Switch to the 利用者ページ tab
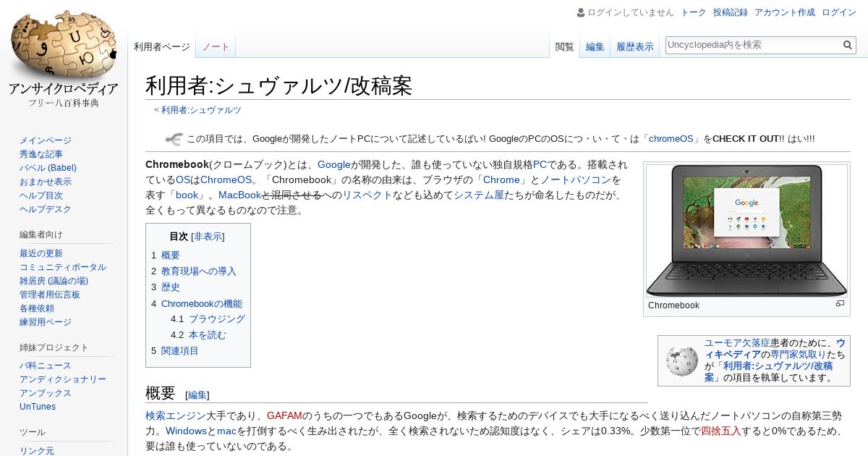The width and height of the screenshot is (868, 456). point(162,47)
